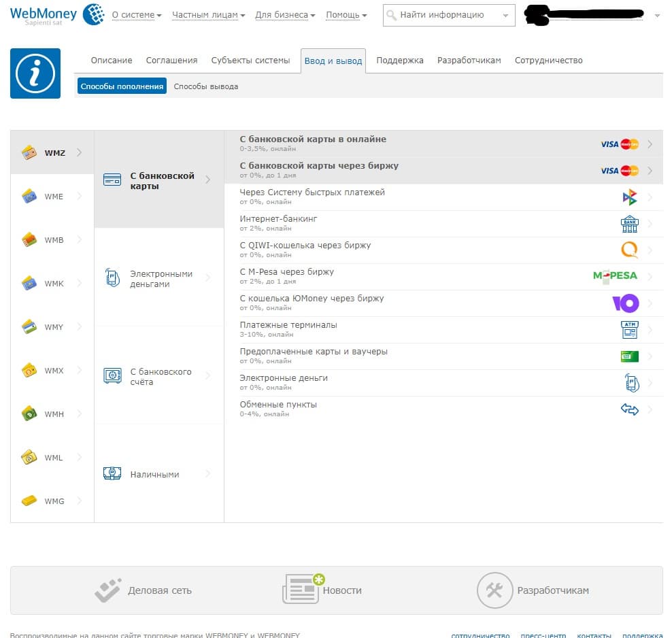Open С M-Pesa через биржу option
672x638 pixels.
click(x=443, y=277)
